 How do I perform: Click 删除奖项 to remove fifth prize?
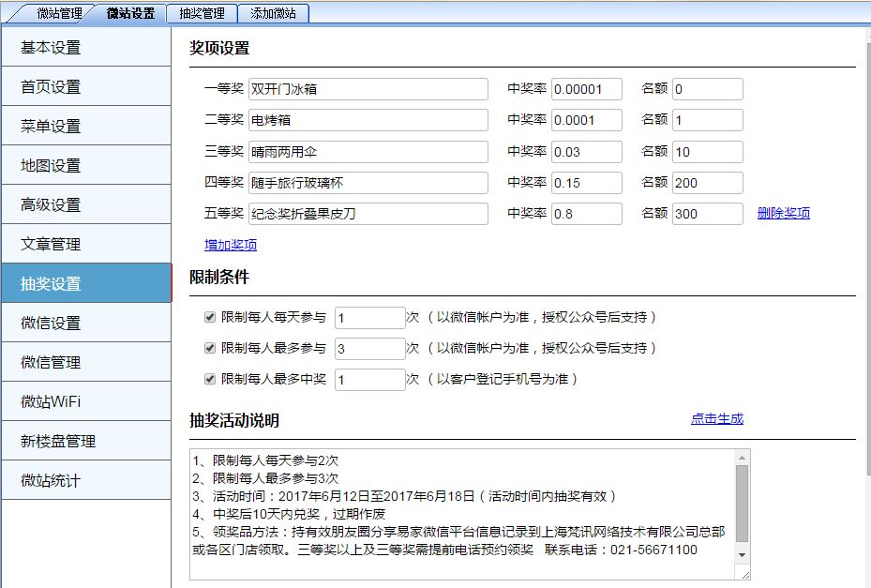786,214
